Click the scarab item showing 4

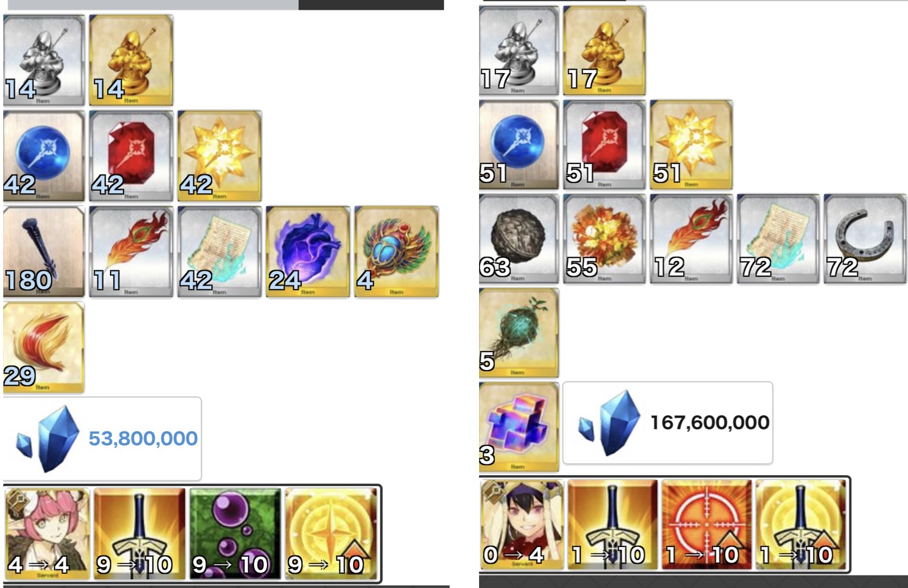(396, 252)
